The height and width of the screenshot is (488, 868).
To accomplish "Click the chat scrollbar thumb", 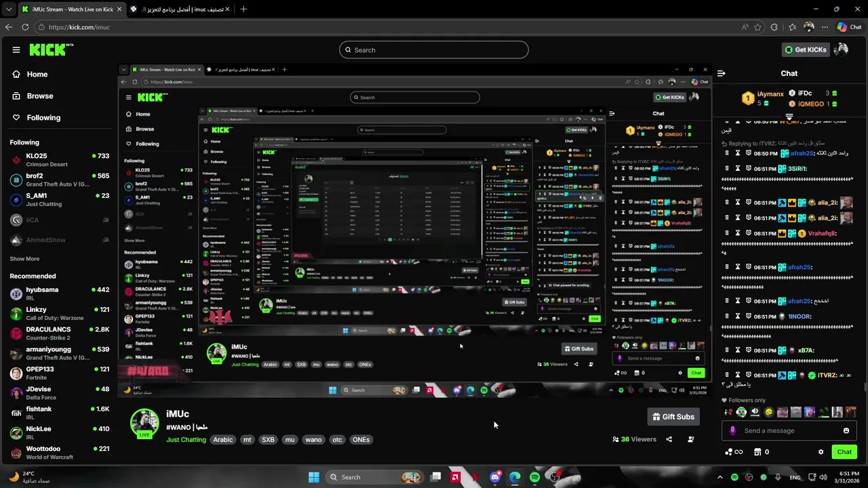I will (x=865, y=388).
